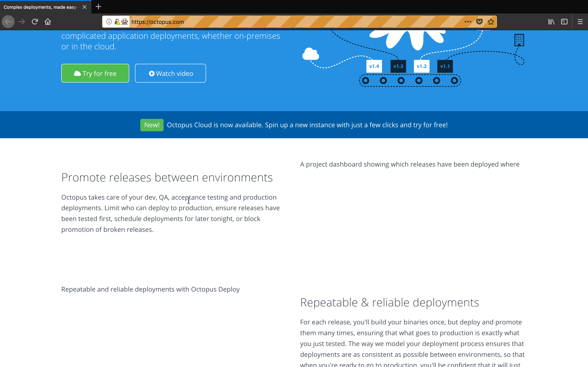The height and width of the screenshot is (367, 588).
Task: Click the URL address field
Action: (292, 22)
